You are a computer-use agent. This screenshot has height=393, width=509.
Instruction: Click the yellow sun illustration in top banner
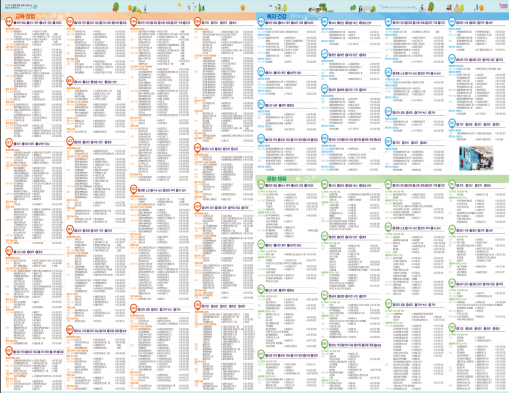179,5
